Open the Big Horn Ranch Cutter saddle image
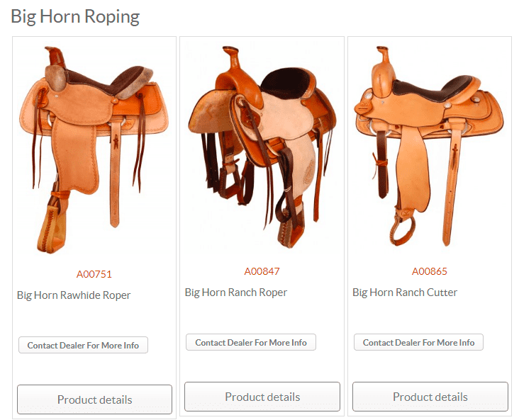This screenshot has height=420, width=519. [x=430, y=146]
